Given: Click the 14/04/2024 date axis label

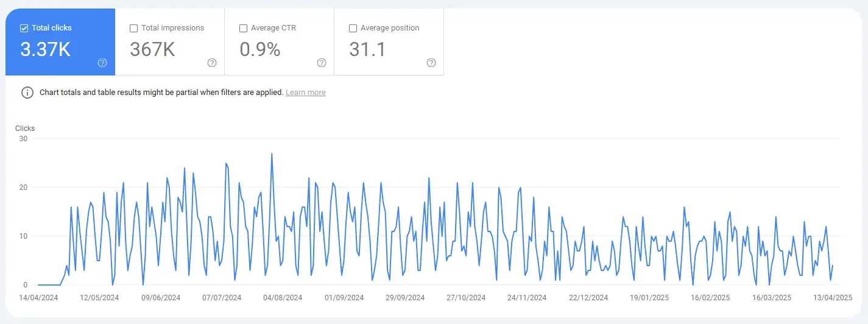Looking at the screenshot, I should [38, 298].
